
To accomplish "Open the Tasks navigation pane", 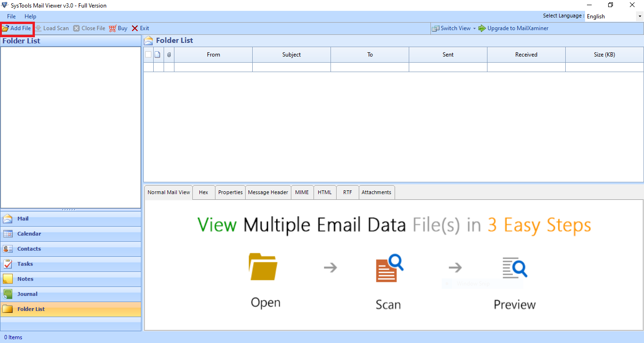I will [x=71, y=264].
